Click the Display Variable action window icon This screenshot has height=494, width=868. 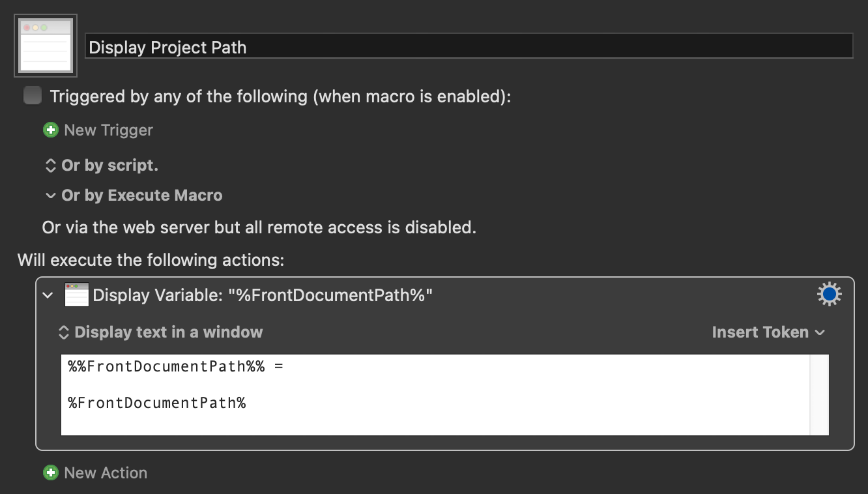point(76,295)
